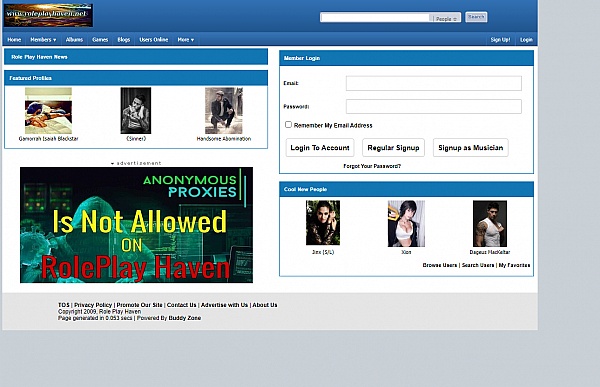Screen dimensions: 600x387
Task: Click the Signup as Musician button
Action: pyautogui.click(x=471, y=148)
